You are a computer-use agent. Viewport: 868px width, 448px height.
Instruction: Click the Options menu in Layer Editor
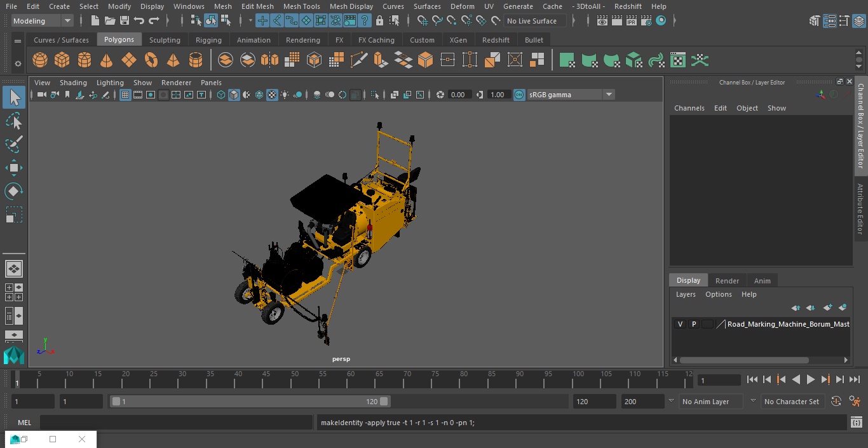pyautogui.click(x=719, y=294)
